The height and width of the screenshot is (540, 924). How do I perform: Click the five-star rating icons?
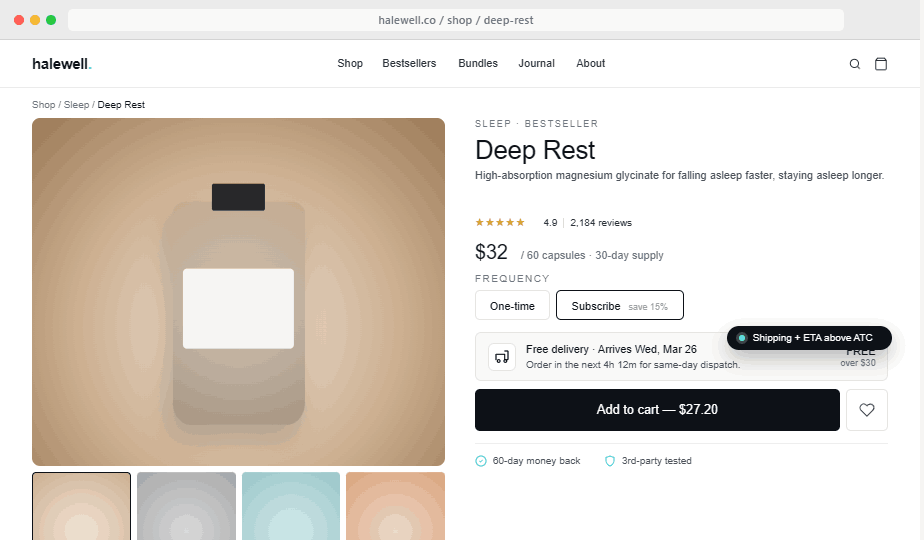pyautogui.click(x=500, y=222)
